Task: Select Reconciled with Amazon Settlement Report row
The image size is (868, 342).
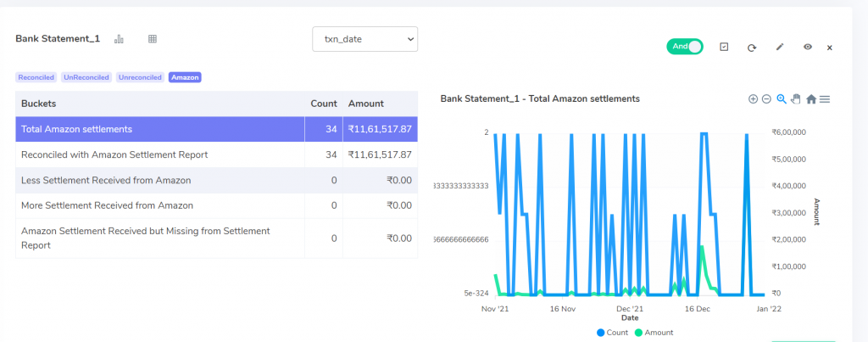Action: [216, 154]
